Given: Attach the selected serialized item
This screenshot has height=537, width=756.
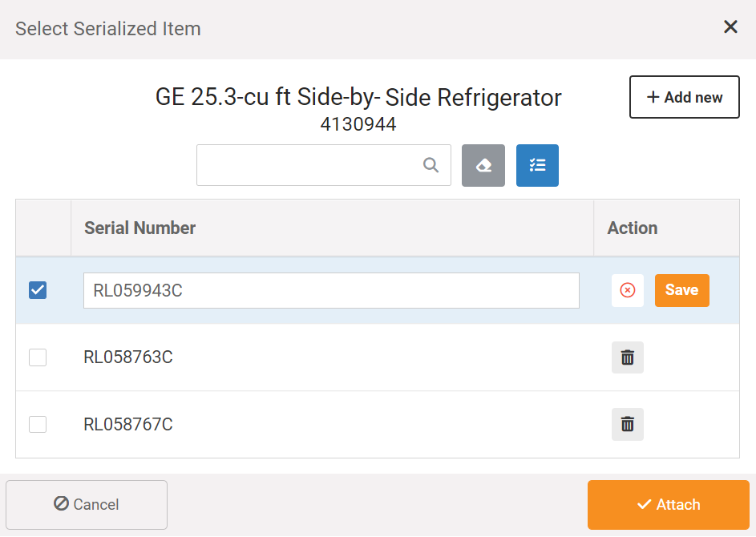Looking at the screenshot, I should coord(669,504).
